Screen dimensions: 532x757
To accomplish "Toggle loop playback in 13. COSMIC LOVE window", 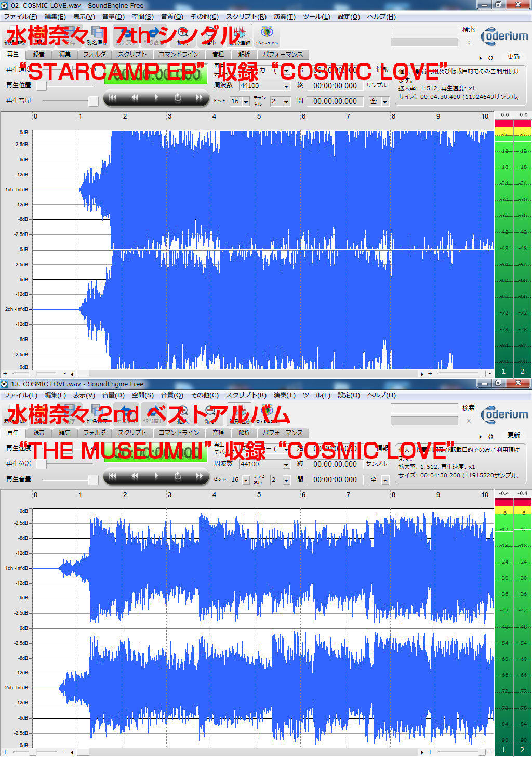I will click(178, 476).
